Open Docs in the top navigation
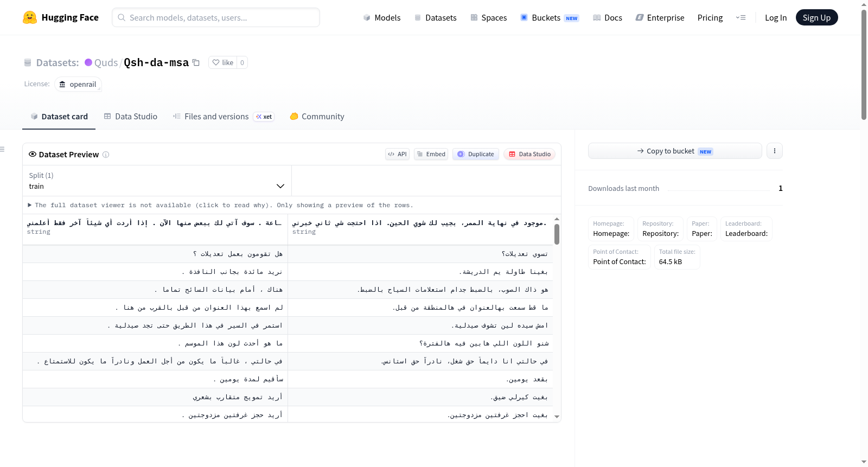Image resolution: width=868 pixels, height=467 pixels. pos(608,18)
